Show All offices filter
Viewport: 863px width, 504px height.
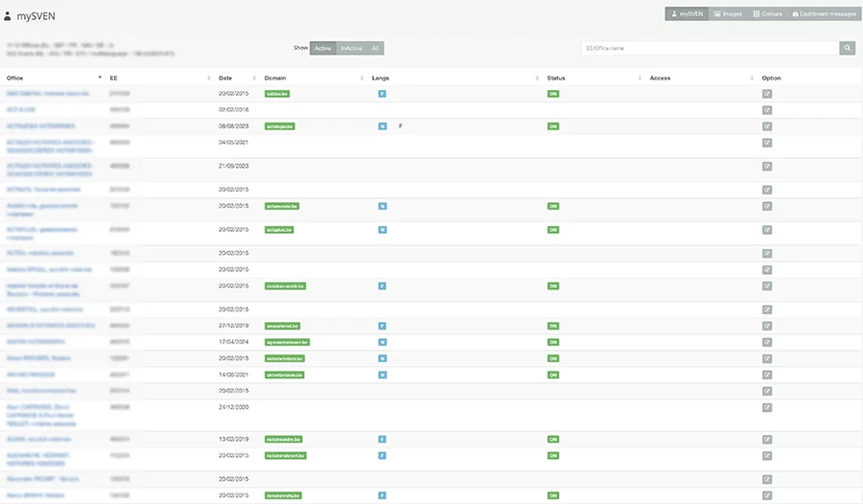coord(375,48)
